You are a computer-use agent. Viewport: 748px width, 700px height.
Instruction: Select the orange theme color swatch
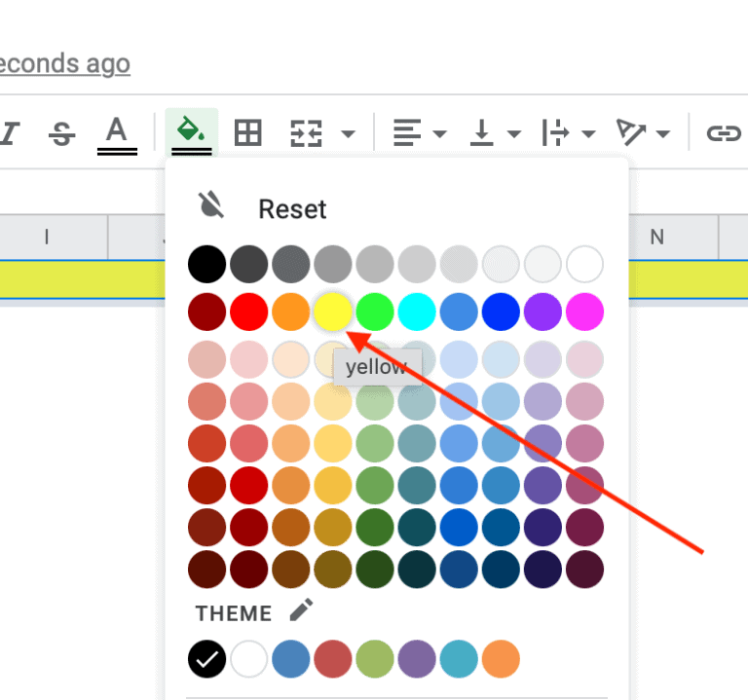[x=501, y=659]
